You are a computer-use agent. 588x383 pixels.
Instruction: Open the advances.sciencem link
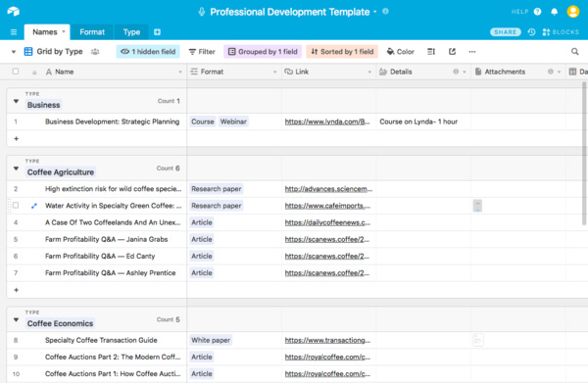pos(328,189)
